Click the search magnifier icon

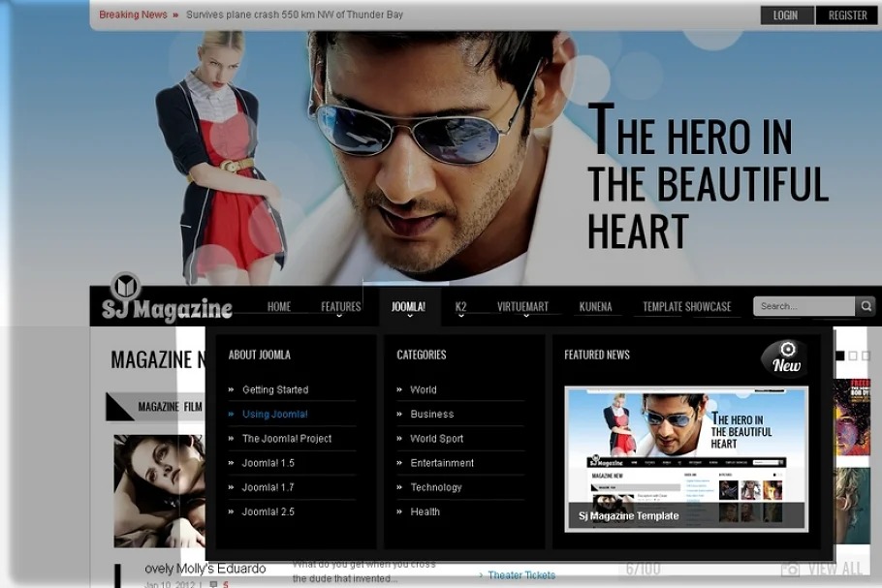coord(866,306)
